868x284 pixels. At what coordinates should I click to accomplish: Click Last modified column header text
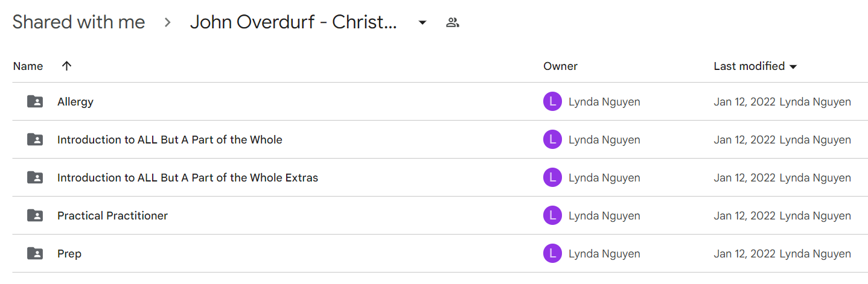[749, 66]
